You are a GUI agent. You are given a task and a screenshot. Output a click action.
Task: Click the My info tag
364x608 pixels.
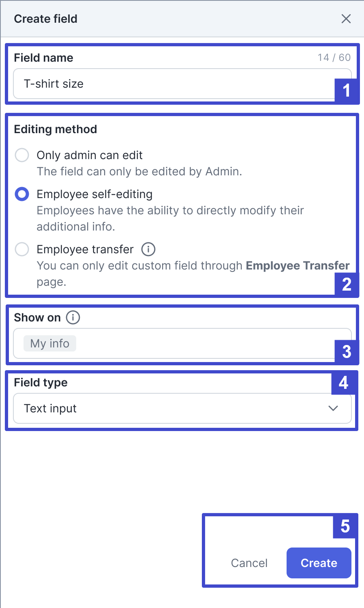tap(50, 343)
